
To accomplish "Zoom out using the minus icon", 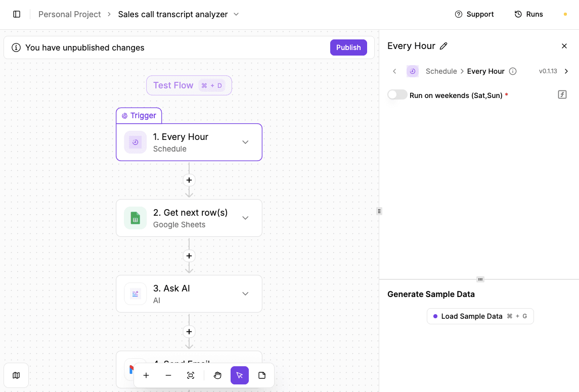I will click(x=168, y=375).
